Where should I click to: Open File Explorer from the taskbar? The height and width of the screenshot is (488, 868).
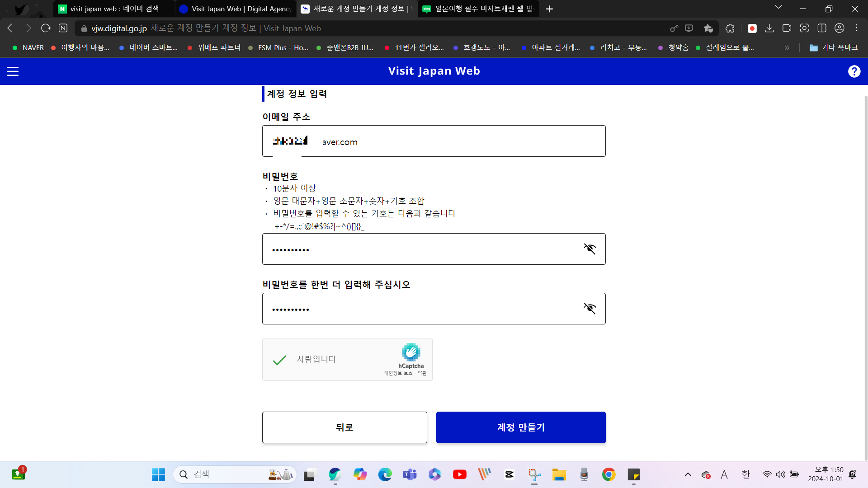pos(559,474)
